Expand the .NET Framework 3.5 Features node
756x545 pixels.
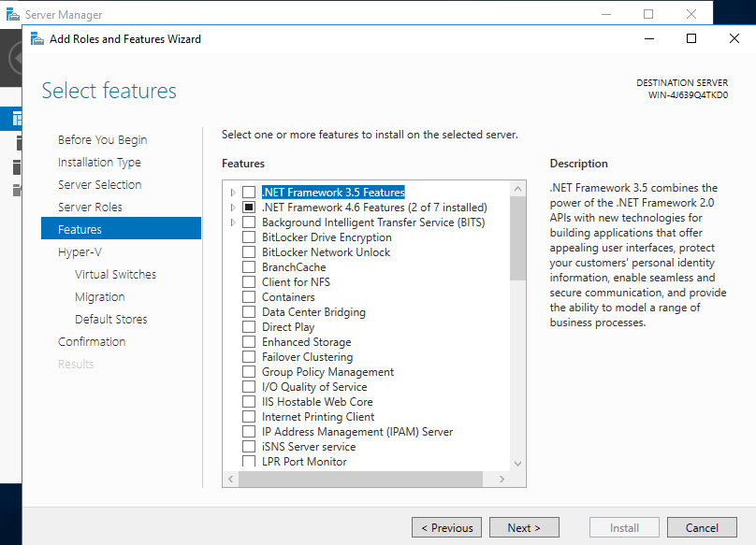tap(233, 193)
